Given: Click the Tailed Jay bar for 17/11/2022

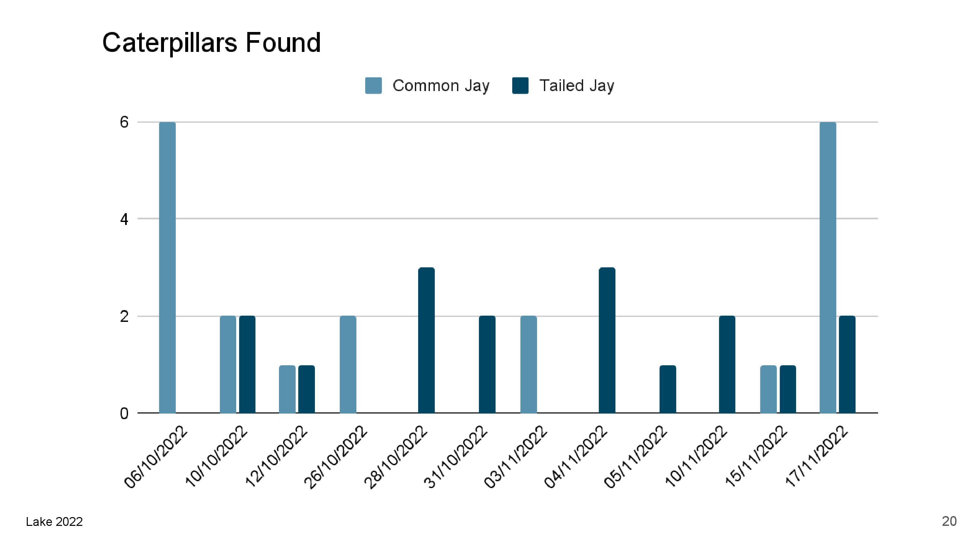Looking at the screenshot, I should coord(847,364).
